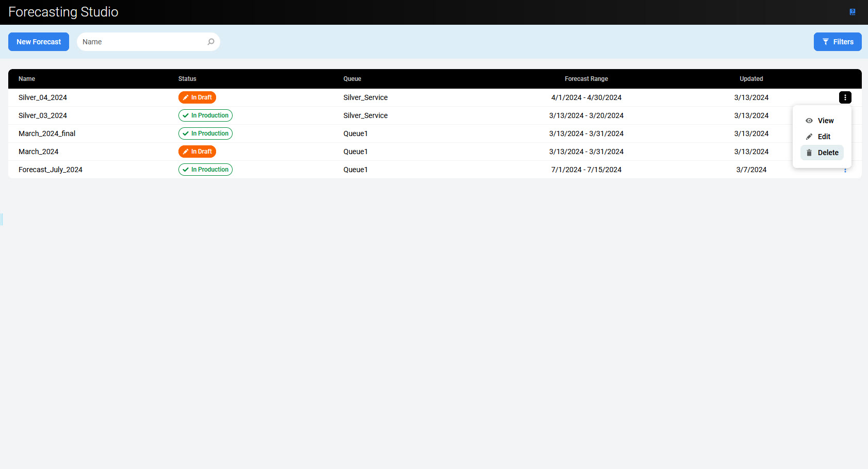Viewport: 868px width, 469px height.
Task: Click the Forecasting Studio title
Action: pyautogui.click(x=63, y=12)
